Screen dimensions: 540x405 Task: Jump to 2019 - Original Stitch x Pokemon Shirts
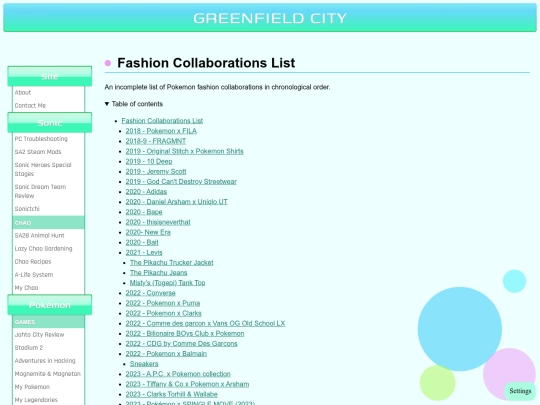coord(185,151)
